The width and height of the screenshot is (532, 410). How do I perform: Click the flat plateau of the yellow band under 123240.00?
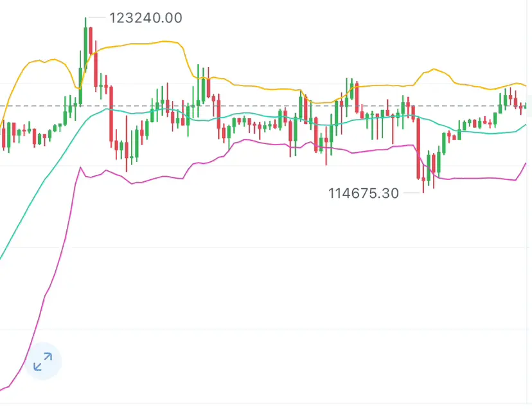tap(143, 44)
